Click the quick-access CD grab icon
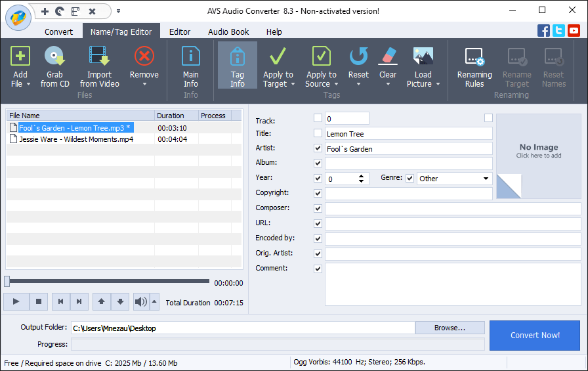 pos(60,12)
